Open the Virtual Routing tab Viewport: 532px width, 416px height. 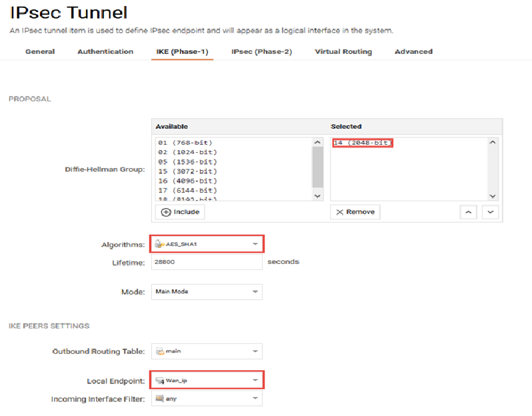pos(343,51)
